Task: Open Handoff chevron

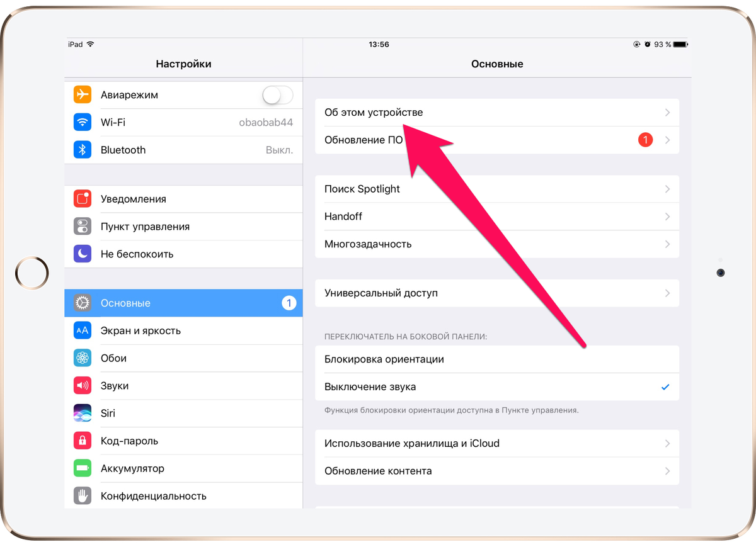Action: coord(667,217)
